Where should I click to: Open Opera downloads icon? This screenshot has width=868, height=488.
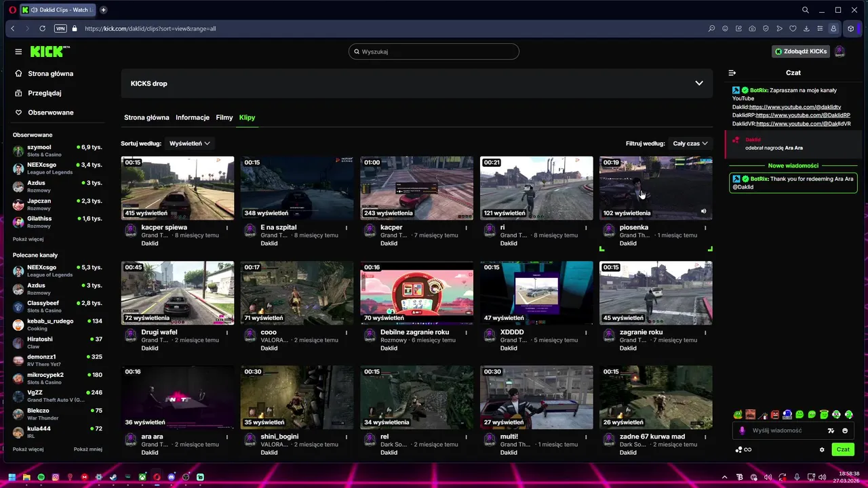point(806,28)
